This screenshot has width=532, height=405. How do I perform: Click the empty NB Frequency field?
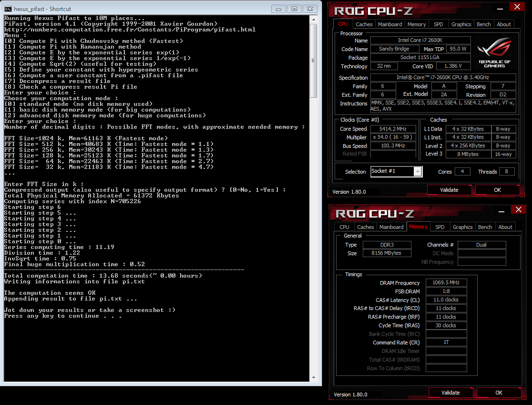coord(482,262)
